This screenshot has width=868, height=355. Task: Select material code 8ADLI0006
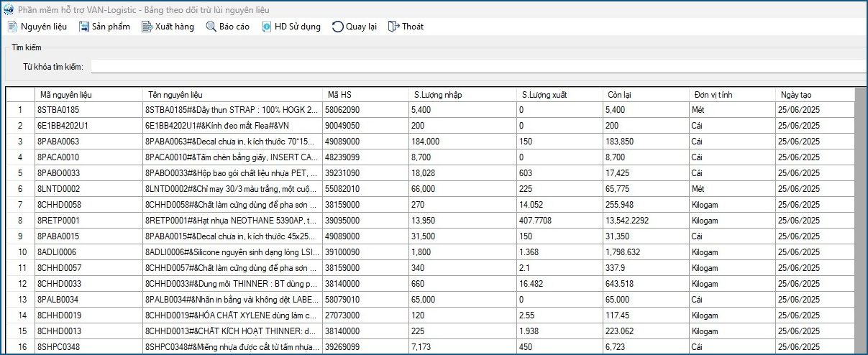tap(88, 252)
